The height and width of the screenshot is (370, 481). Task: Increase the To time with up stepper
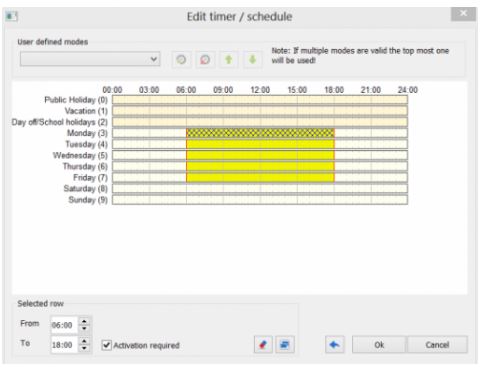pos(84,341)
